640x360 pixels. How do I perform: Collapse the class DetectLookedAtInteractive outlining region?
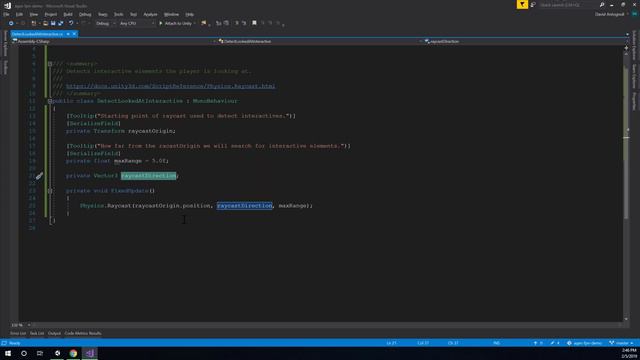pos(50,101)
